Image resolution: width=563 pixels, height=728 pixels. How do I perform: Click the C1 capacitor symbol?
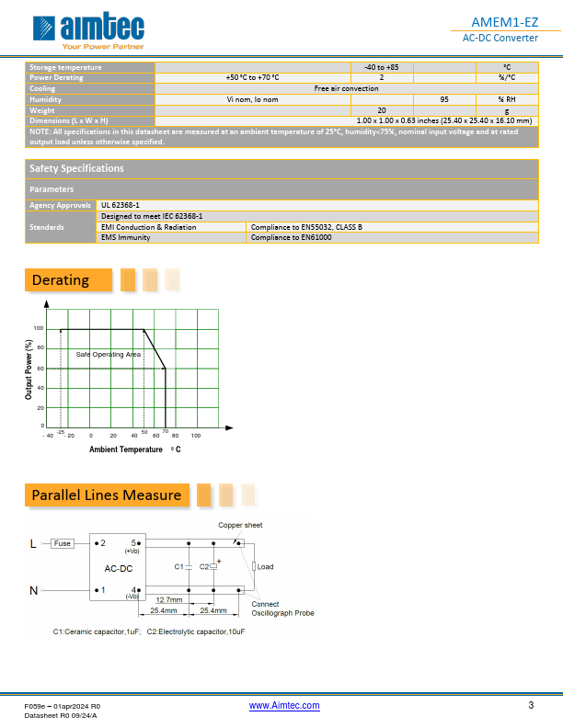[189, 567]
